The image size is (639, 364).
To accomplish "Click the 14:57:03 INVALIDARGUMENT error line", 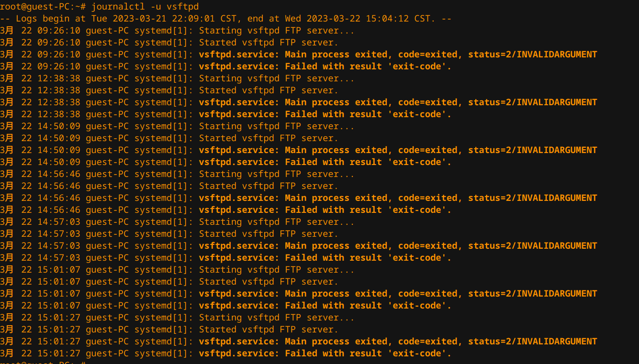I will (x=299, y=246).
